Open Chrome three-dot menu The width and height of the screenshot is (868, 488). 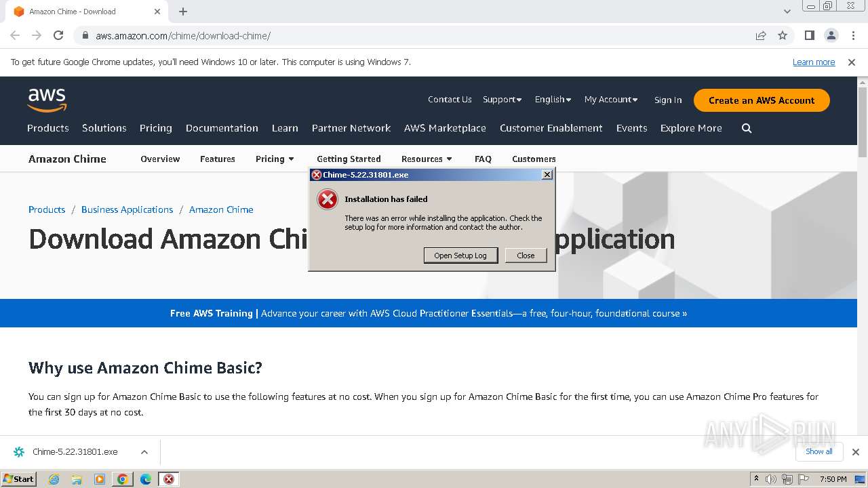852,35
